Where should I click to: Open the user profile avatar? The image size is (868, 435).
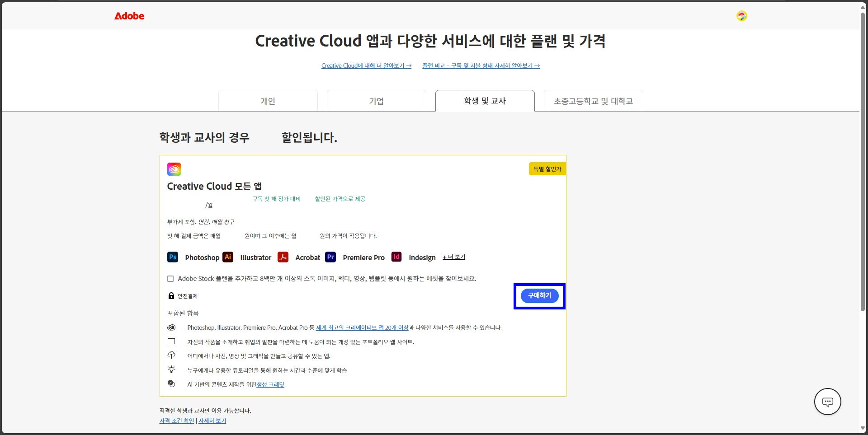pos(741,16)
